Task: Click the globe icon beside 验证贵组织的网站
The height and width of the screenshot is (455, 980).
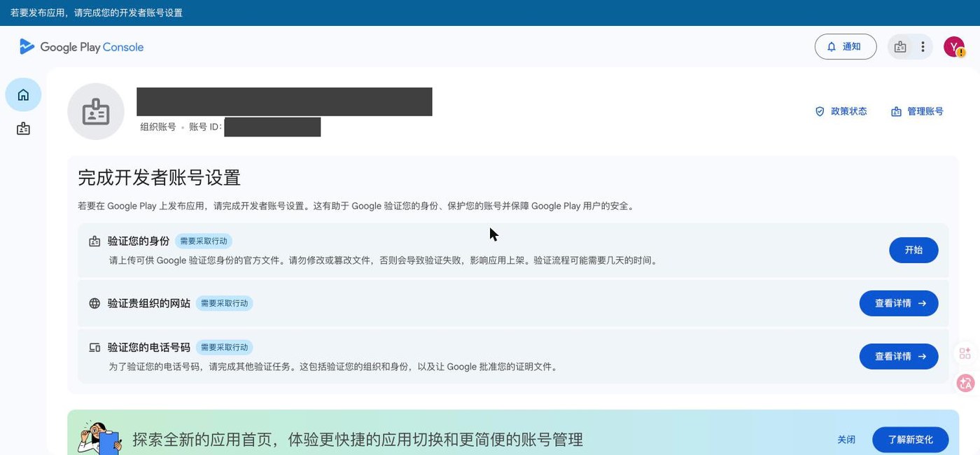Action: pyautogui.click(x=94, y=303)
